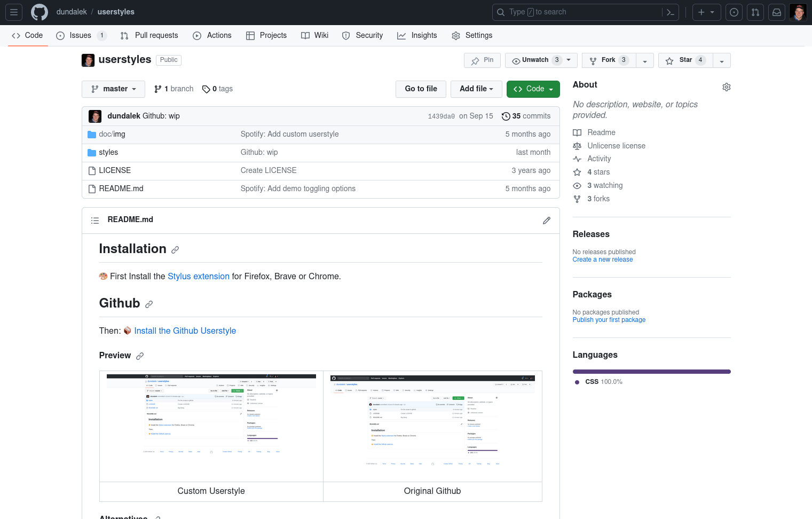Edit repository About settings gear

point(726,87)
